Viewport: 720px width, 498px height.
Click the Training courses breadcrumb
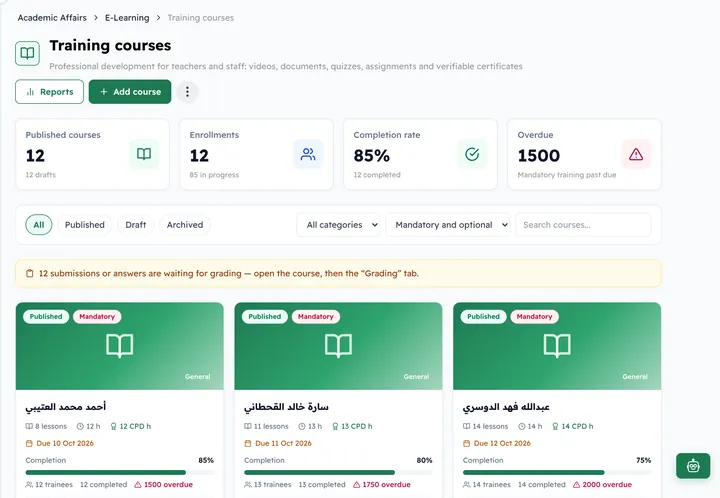201,18
